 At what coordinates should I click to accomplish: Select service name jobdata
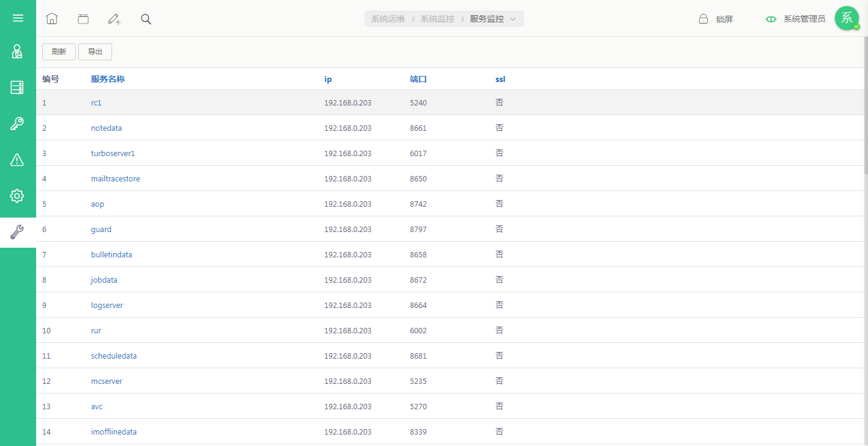pyautogui.click(x=104, y=280)
